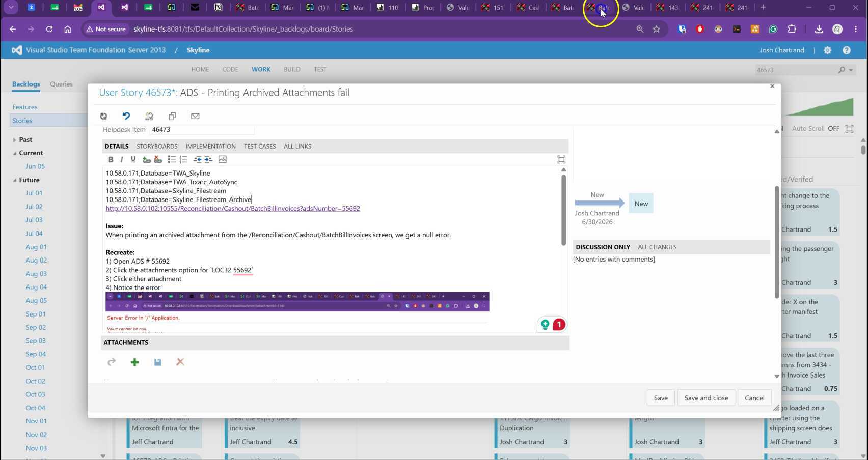The width and height of the screenshot is (868, 460).
Task: Refresh the work item using the toolbar icon
Action: coord(103,116)
